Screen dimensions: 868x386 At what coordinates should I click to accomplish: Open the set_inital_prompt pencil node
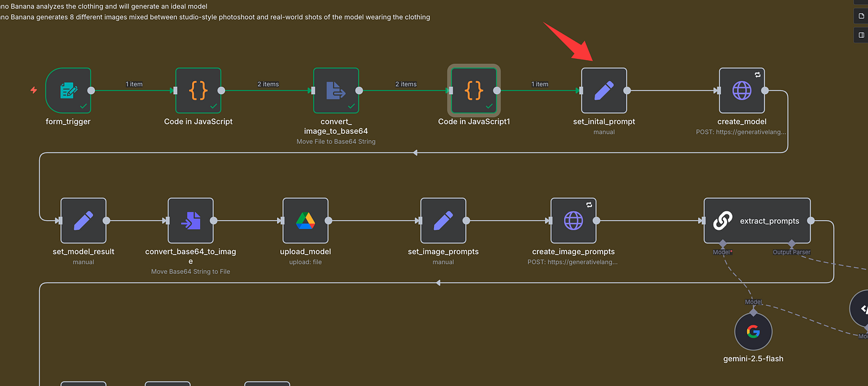coord(603,90)
